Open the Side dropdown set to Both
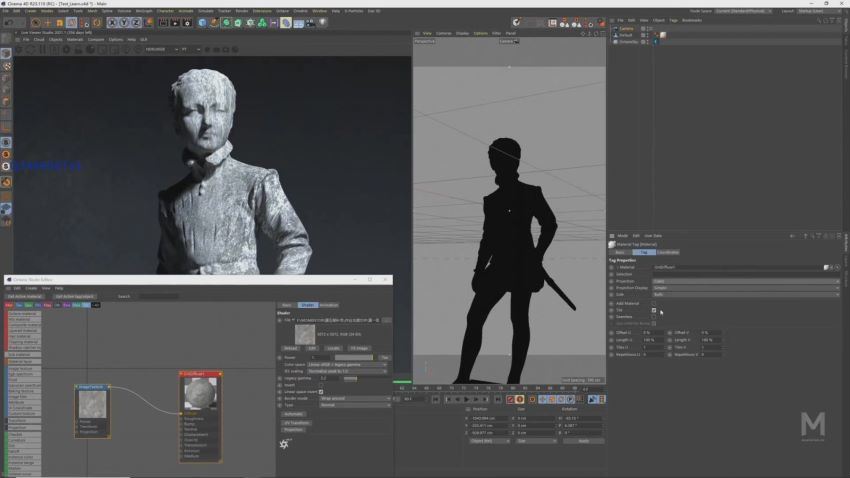The image size is (850, 478). [x=746, y=294]
